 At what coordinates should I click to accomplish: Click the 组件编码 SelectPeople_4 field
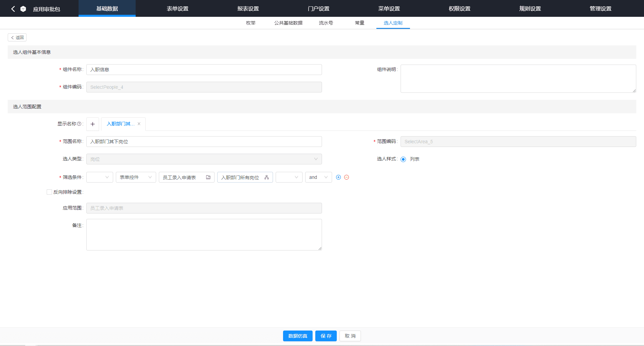tap(204, 87)
